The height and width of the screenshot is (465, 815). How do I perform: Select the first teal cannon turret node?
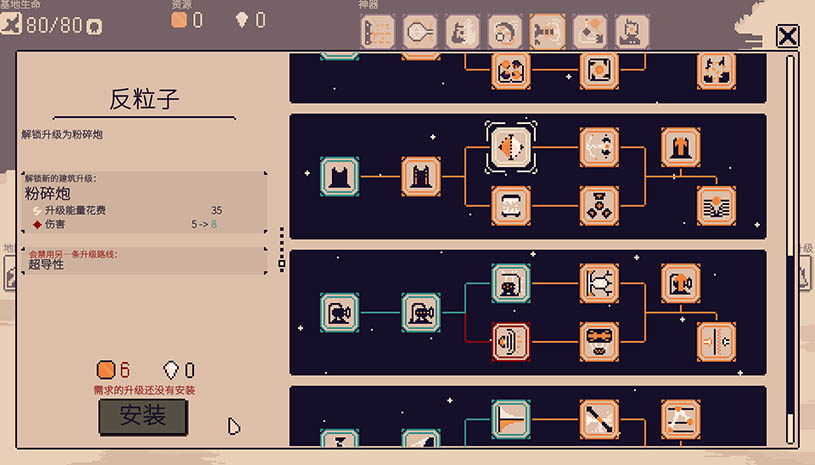coord(339,313)
